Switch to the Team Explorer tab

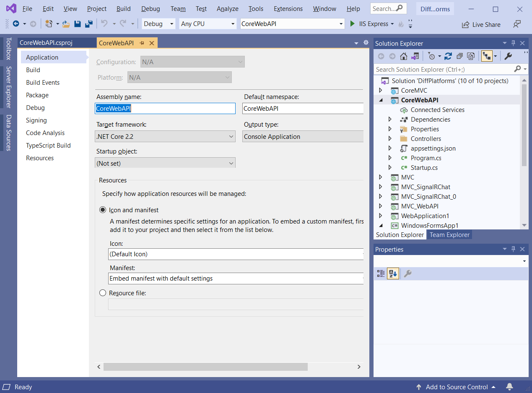pyautogui.click(x=449, y=235)
